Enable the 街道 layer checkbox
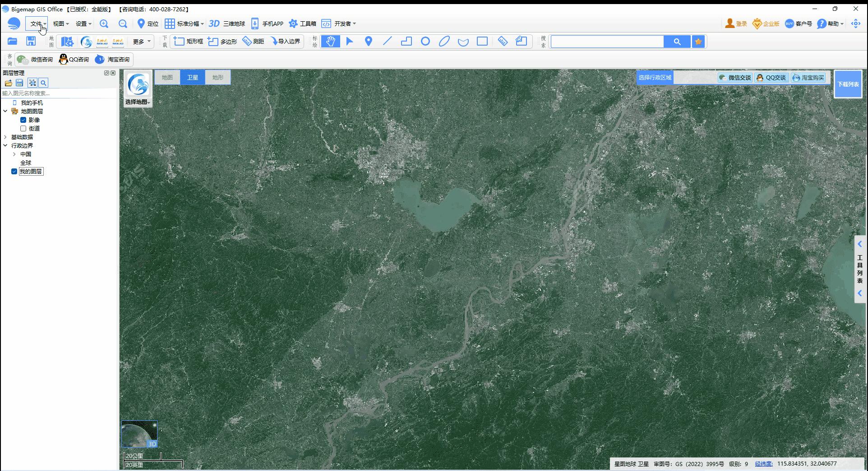Image resolution: width=868 pixels, height=471 pixels. click(23, 129)
